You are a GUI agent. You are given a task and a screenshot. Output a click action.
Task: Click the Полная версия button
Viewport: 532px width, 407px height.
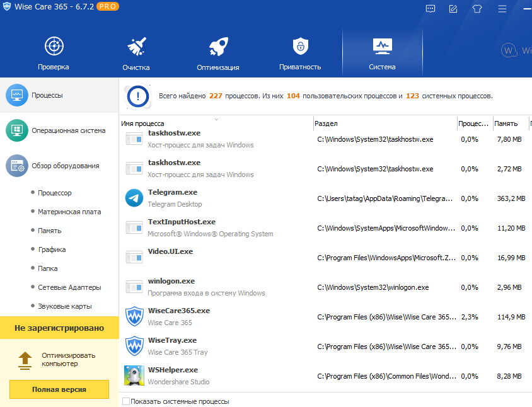click(x=59, y=389)
